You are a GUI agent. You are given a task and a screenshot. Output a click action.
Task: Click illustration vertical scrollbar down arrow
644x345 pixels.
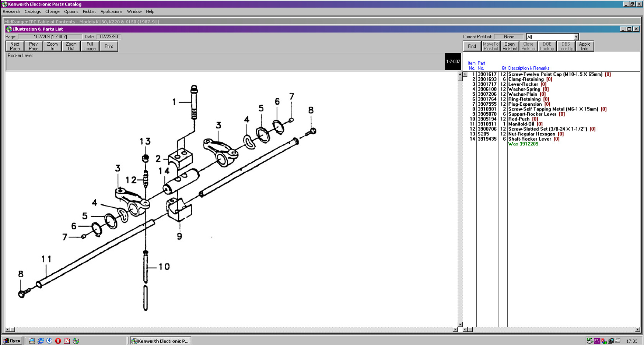click(460, 324)
